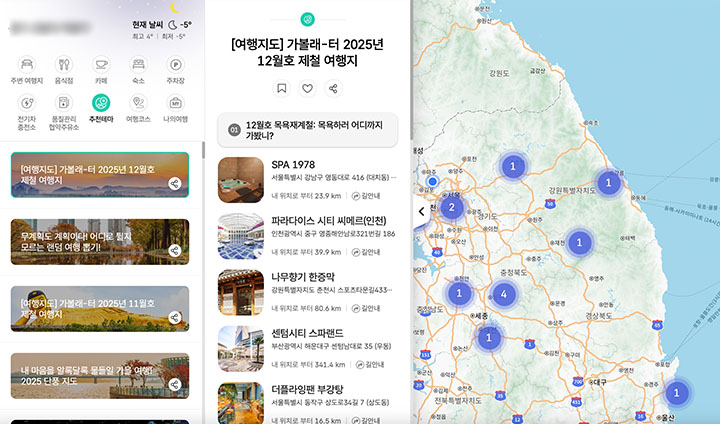Start 길안내 navigation for SPA 1978
The width and height of the screenshot is (720, 424).
[366, 196]
